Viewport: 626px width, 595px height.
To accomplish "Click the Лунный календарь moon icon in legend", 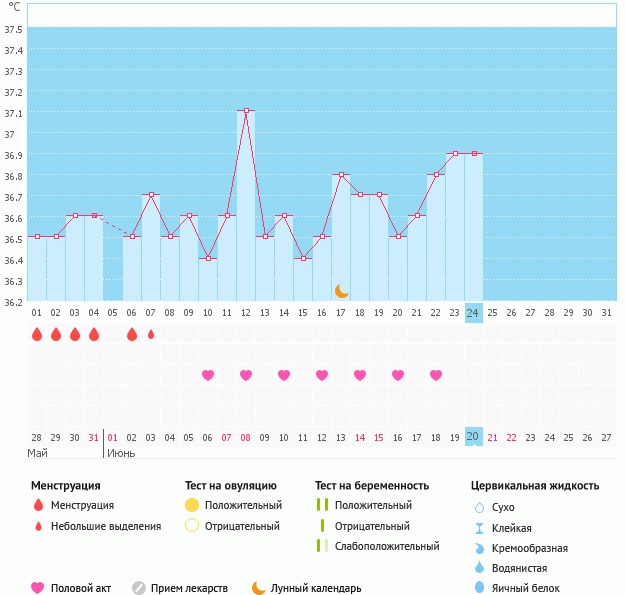I will click(259, 588).
